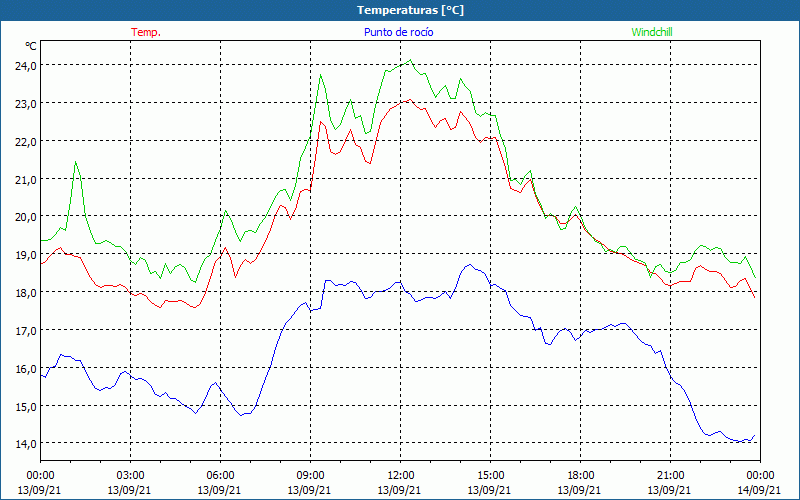Select the red Temp. legend label
Screen dimensions: 800x500
coord(146,32)
